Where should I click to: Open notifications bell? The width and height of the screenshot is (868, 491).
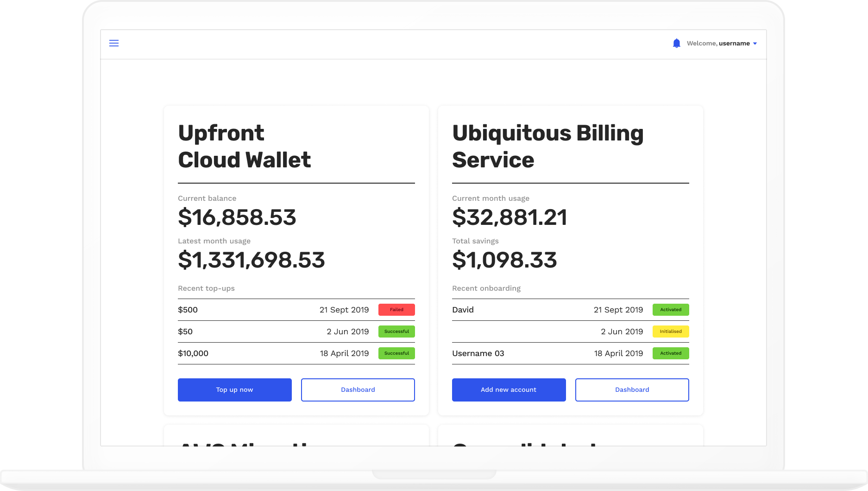(x=676, y=43)
